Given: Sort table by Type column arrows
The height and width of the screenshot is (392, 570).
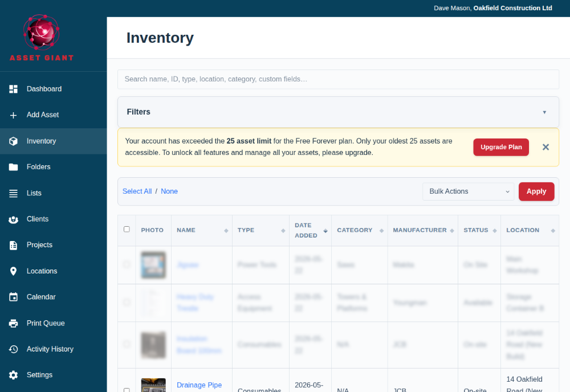Looking at the screenshot, I should [283, 231].
